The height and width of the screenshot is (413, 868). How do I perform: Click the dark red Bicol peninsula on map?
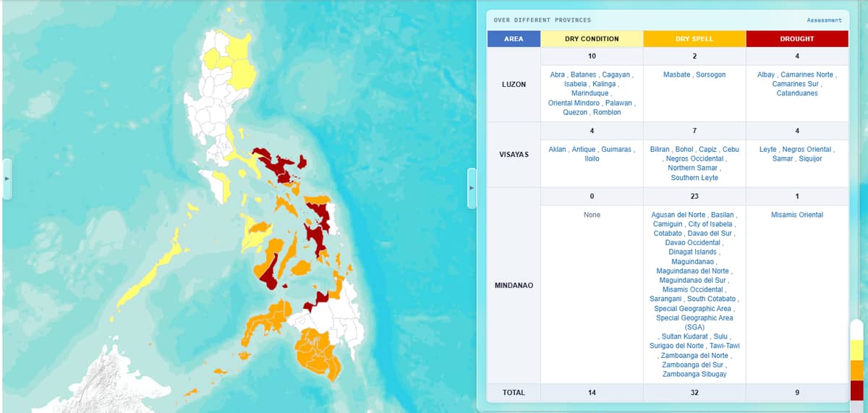278,165
